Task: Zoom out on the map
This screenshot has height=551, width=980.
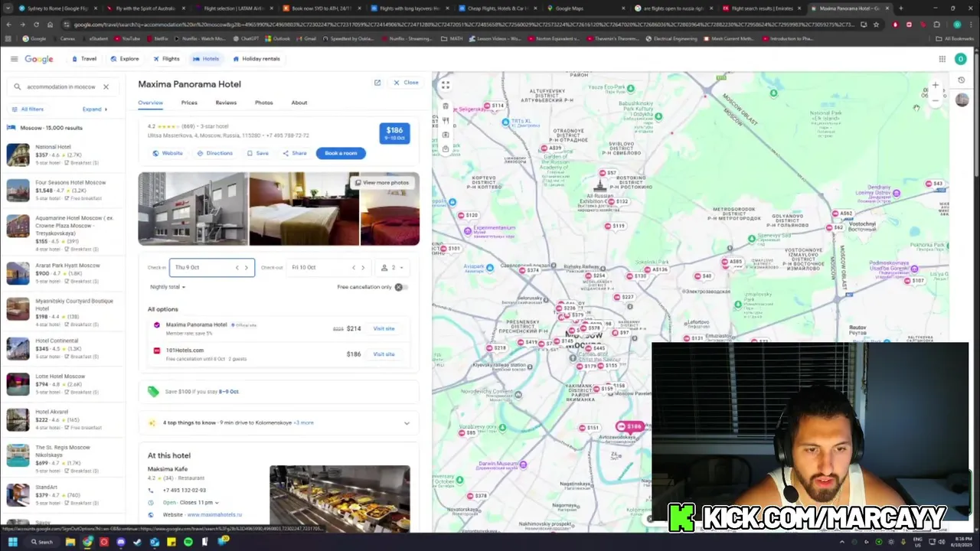Action: 935,100
